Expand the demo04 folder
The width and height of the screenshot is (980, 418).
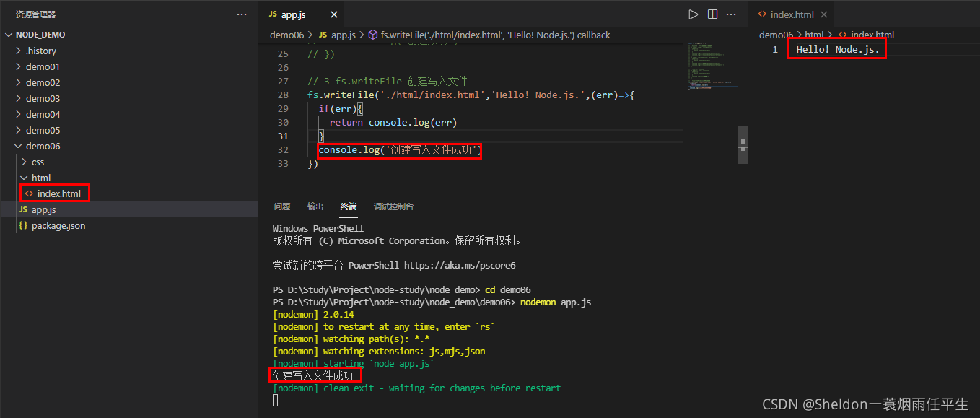click(x=19, y=114)
